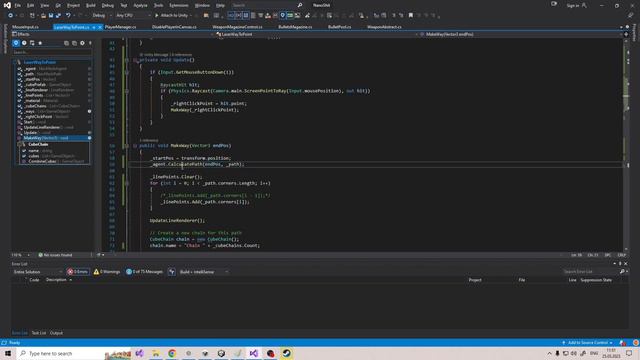Click the Attach to Unity button

click(x=171, y=16)
